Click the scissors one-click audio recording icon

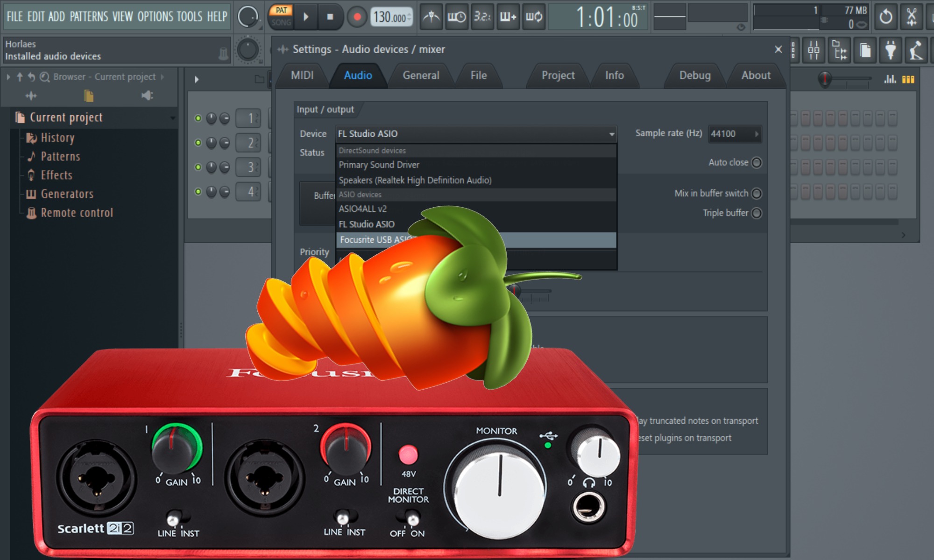point(911,17)
